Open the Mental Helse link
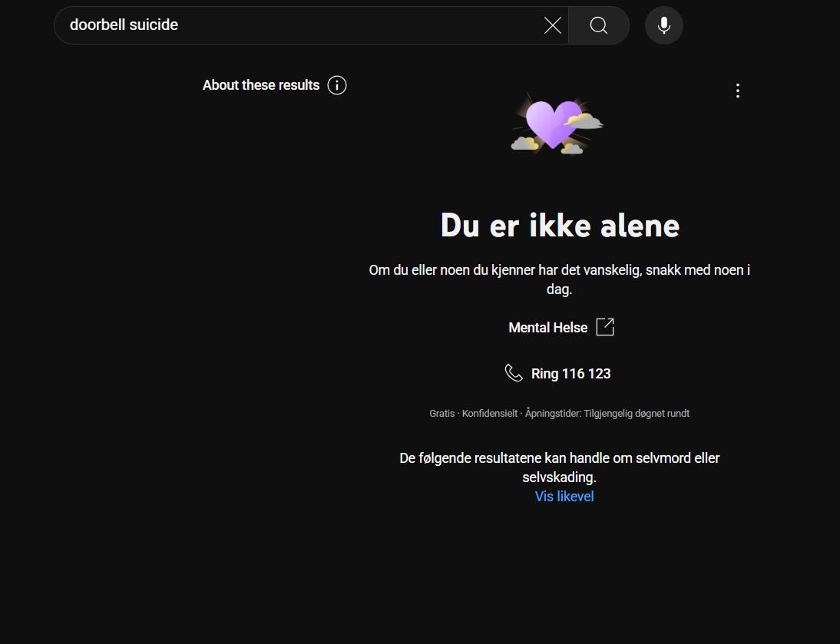This screenshot has height=644, width=840. click(548, 328)
